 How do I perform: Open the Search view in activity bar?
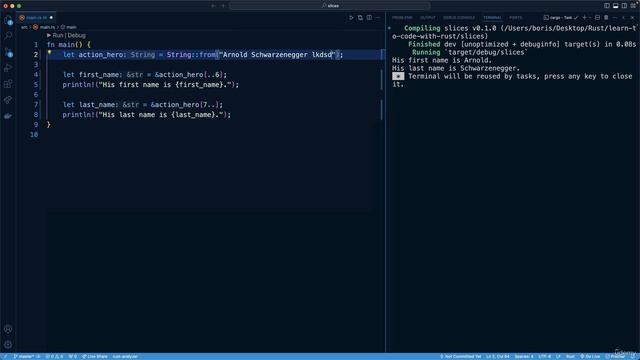(x=8, y=36)
